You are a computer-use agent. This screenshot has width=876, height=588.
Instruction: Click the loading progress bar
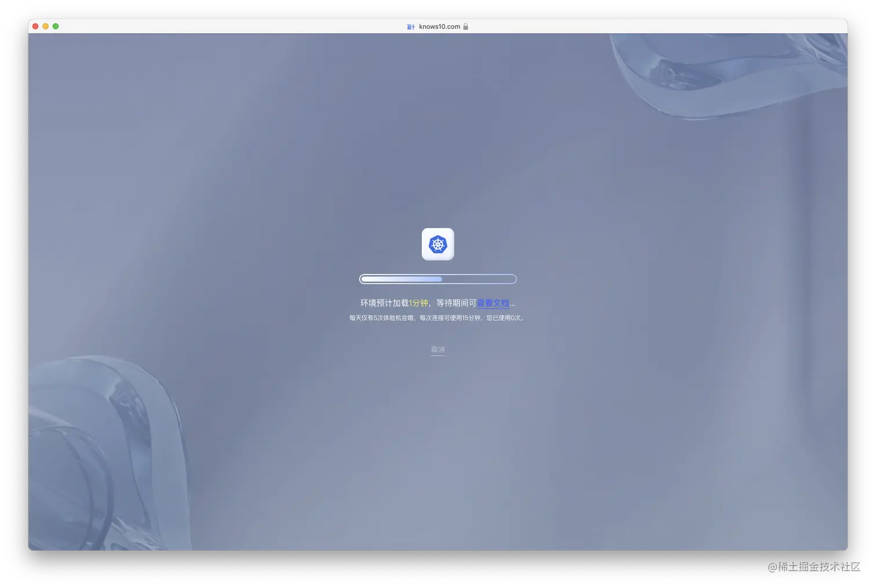click(x=437, y=279)
